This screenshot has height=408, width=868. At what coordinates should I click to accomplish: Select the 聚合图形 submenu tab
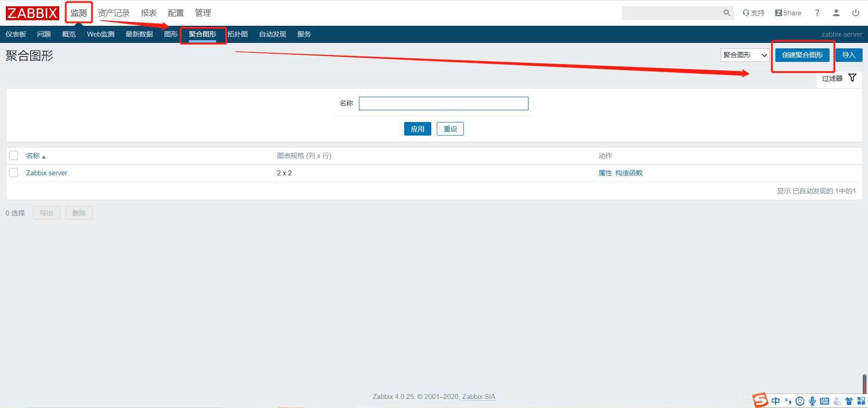203,34
